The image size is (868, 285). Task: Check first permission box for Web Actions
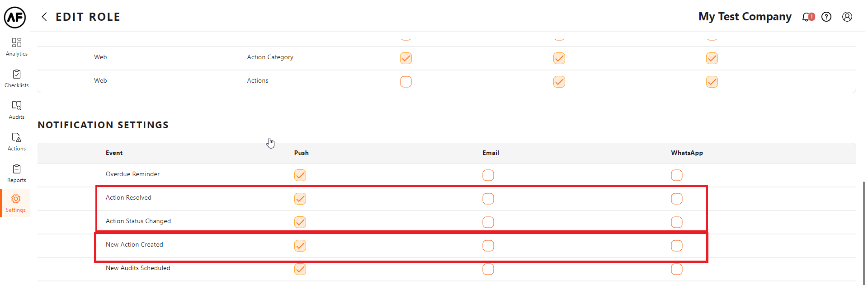(406, 82)
